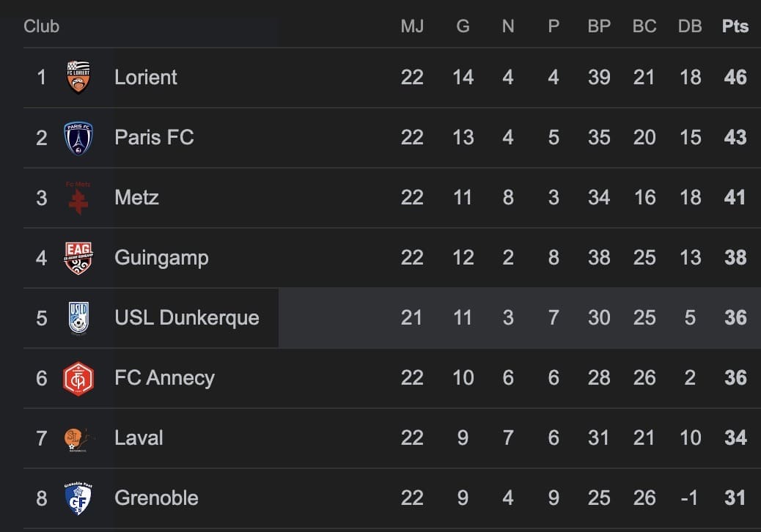Open the Paris FC team name
761x532 pixels.
154,137
